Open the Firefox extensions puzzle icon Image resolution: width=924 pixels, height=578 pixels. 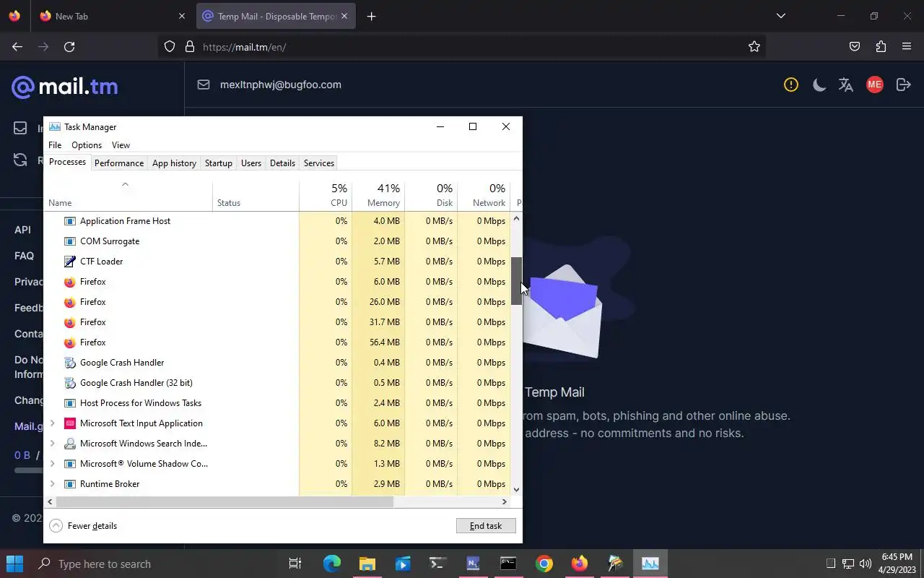tap(881, 47)
